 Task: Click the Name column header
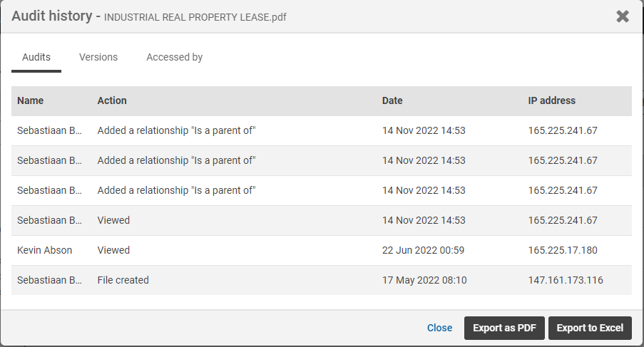tap(31, 100)
